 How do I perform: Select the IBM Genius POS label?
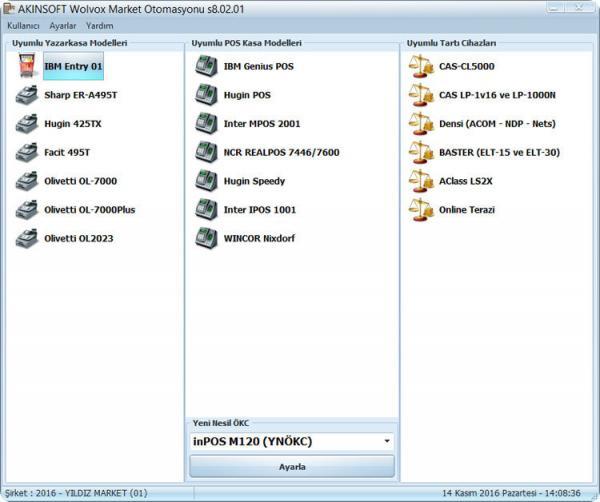(x=259, y=66)
